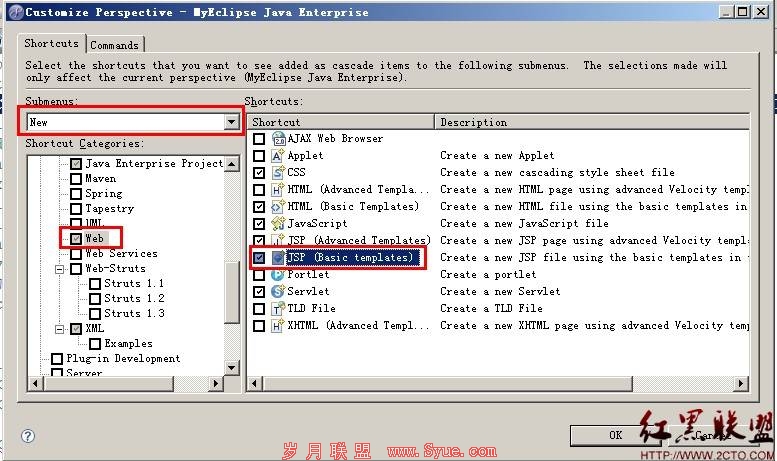Select 'Create a new JavaScript file' text

524,224
